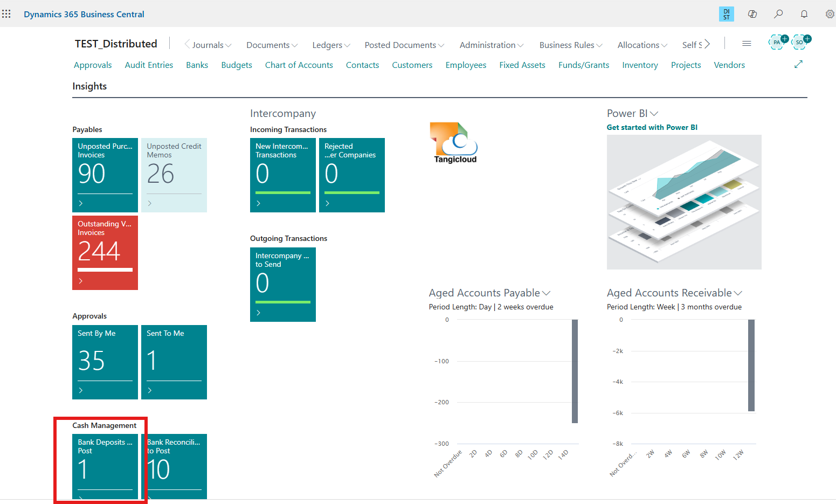This screenshot has width=836, height=504.
Task: Open the app launcher waffle icon
Action: [6, 14]
